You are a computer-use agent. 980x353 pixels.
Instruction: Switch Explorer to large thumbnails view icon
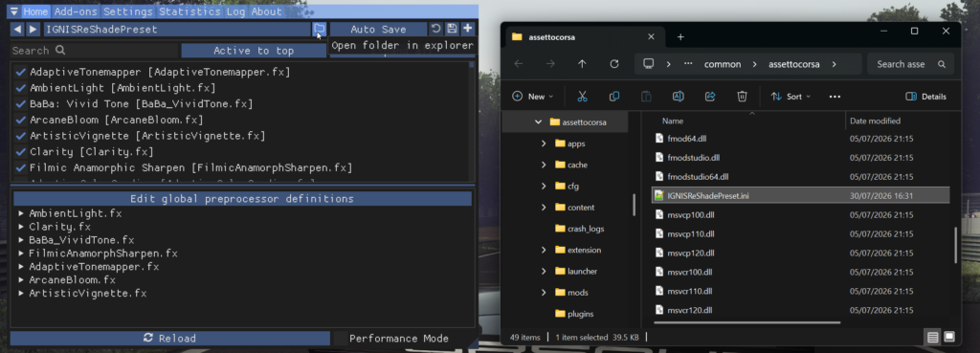(948, 338)
